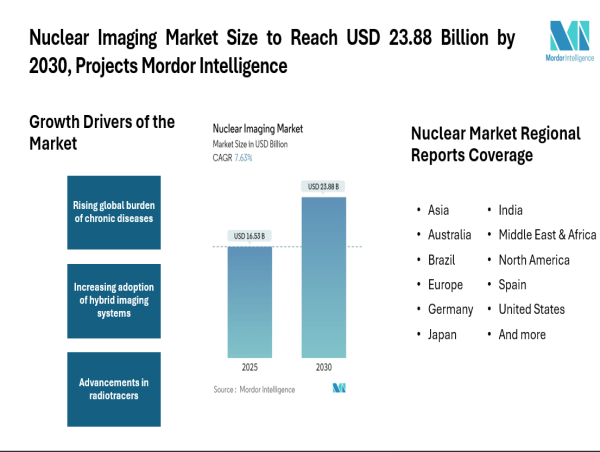Click the small Mordor logo under chart

point(339,388)
